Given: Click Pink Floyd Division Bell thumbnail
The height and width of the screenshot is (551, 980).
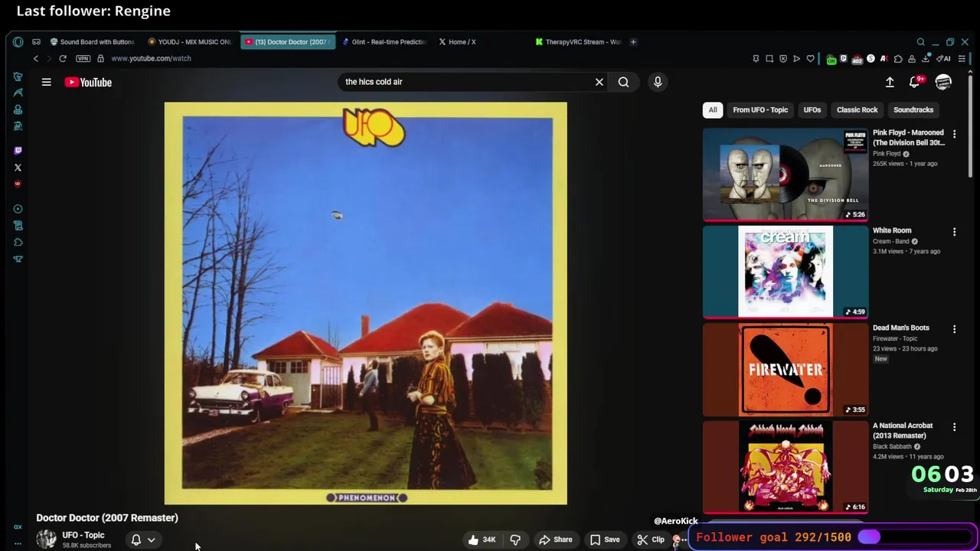Looking at the screenshot, I should (x=786, y=174).
